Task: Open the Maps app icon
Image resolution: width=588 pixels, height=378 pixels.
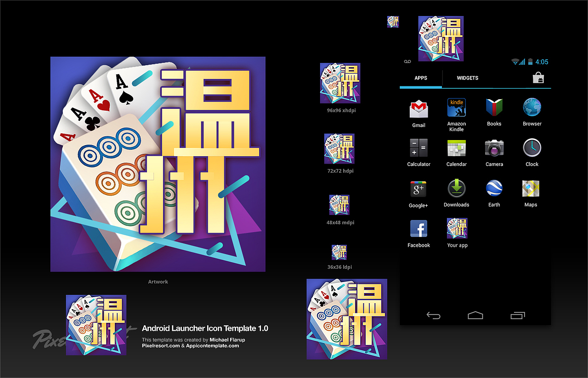Action: (x=531, y=188)
